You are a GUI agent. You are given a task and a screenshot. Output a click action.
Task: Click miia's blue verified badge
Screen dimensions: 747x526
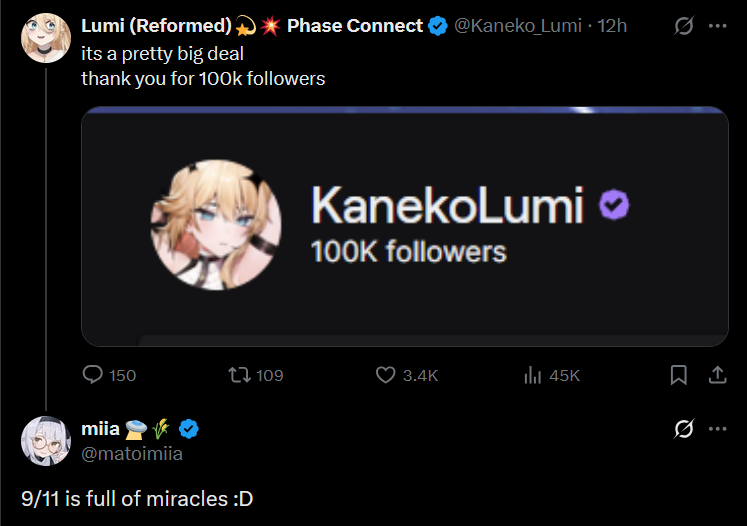point(188,430)
